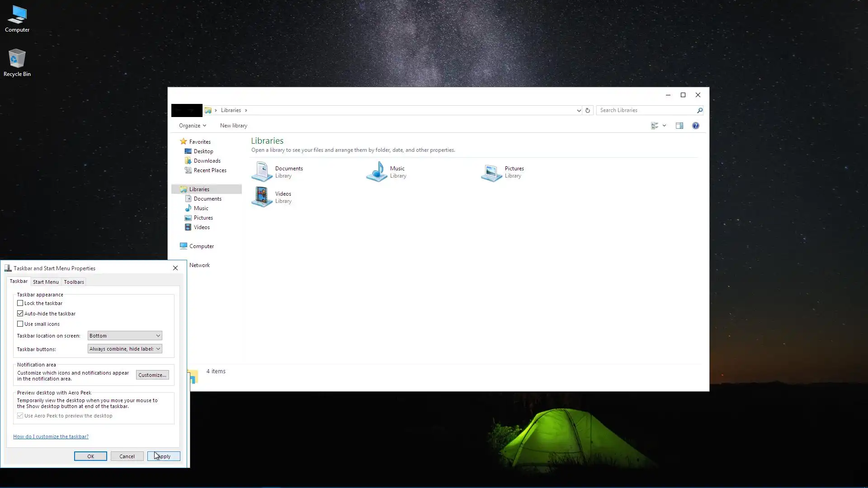Open the Videos library icon
The image size is (868, 488).
pos(262,197)
